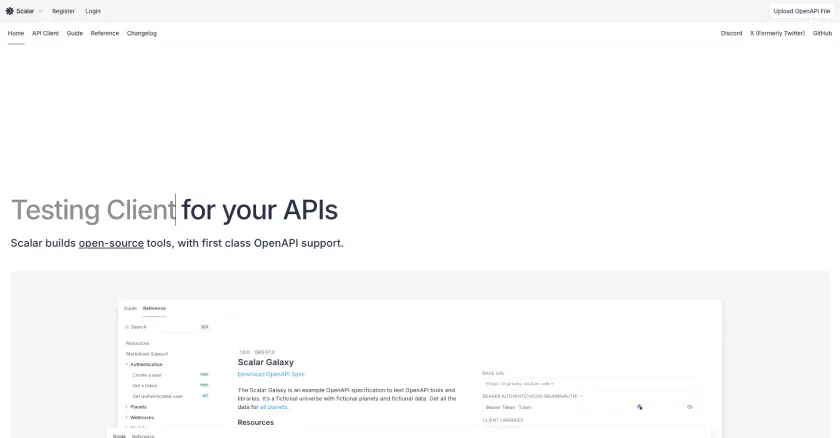Viewport: 840px width, 438px height.
Task: Click Upload OpenAPI File button
Action: 801,11
